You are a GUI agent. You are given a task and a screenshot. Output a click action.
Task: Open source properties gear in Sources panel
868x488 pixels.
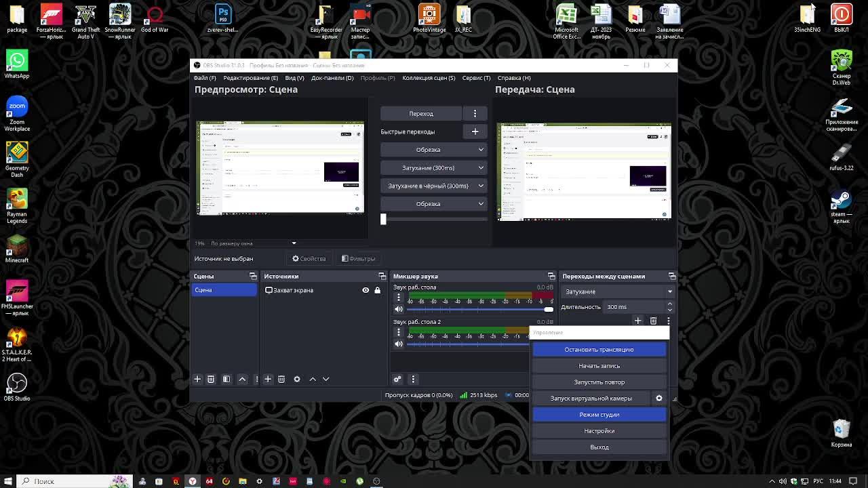pyautogui.click(x=297, y=379)
